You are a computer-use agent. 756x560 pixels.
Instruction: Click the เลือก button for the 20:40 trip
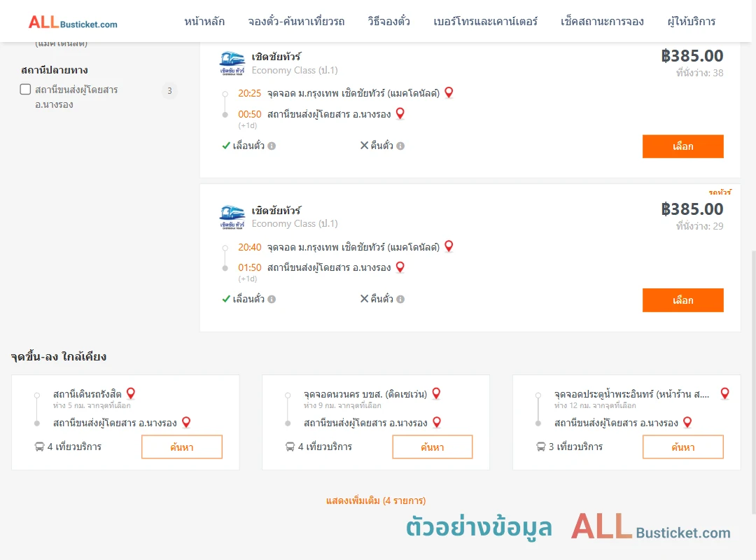click(x=682, y=300)
